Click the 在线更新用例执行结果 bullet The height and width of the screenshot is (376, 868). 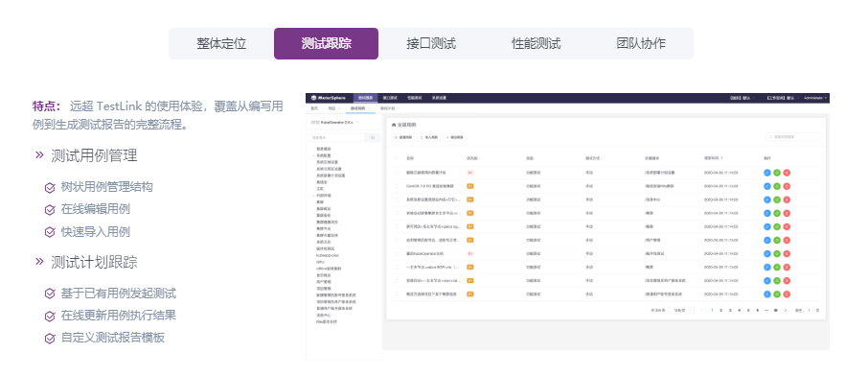pyautogui.click(x=119, y=316)
